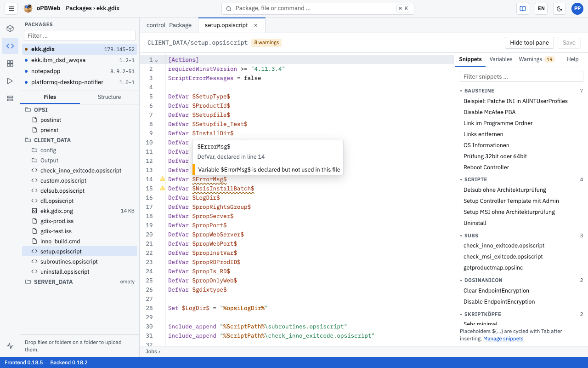The image size is (588, 368).
Task: Switch to the Structure tab
Action: tap(109, 97)
